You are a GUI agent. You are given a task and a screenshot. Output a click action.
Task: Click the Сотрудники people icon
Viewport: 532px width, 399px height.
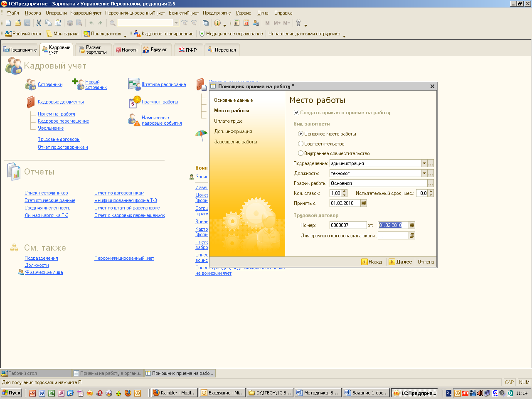point(30,84)
